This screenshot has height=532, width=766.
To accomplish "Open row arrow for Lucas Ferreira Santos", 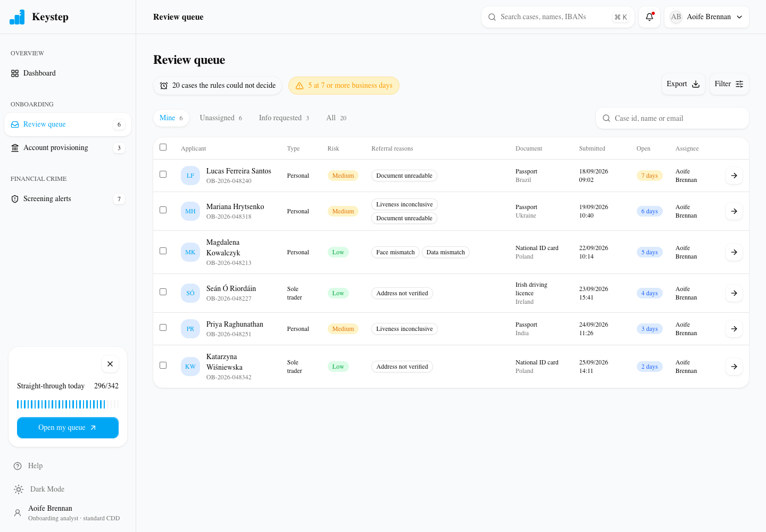I will 734,176.
